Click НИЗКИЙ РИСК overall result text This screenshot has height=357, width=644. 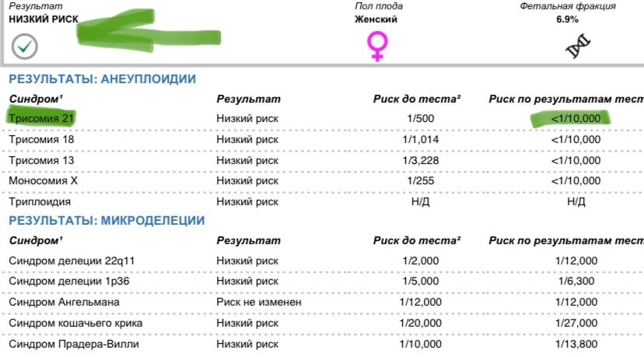coord(44,19)
